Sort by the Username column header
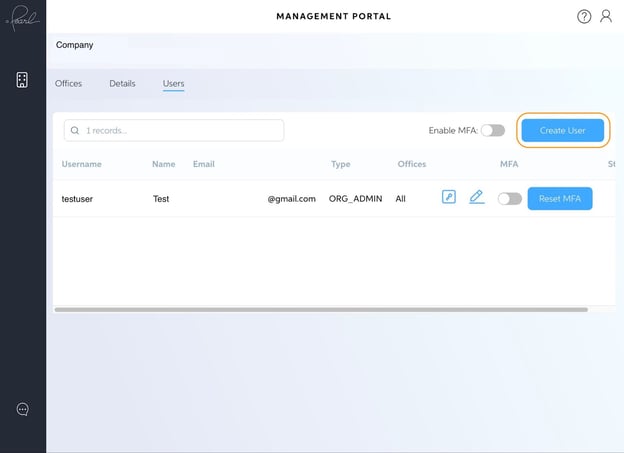 pos(81,164)
